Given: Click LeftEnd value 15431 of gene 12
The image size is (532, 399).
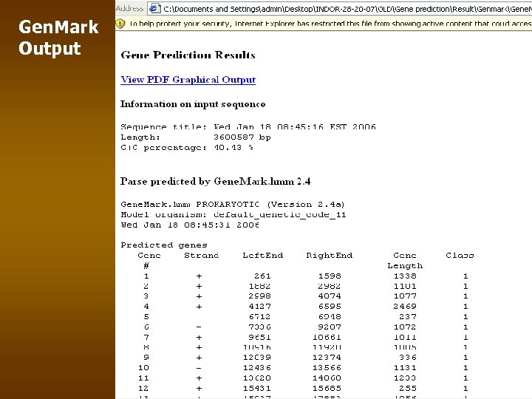Looking at the screenshot, I should pyautogui.click(x=257, y=388).
